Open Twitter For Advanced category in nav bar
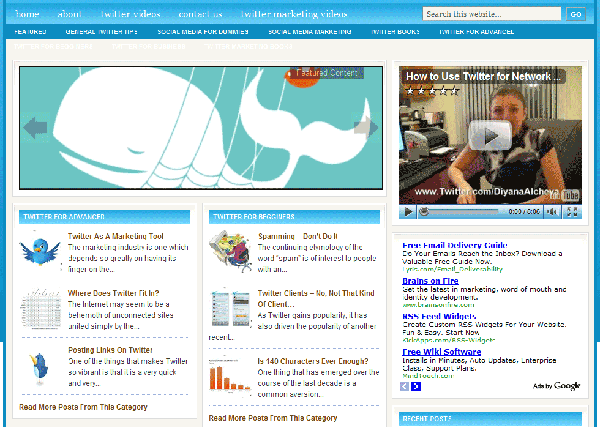Image resolution: width=600 pixels, height=427 pixels. click(476, 32)
